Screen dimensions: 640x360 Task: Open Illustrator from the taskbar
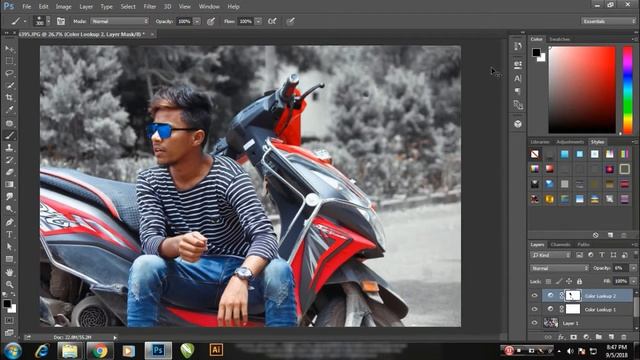click(216, 350)
